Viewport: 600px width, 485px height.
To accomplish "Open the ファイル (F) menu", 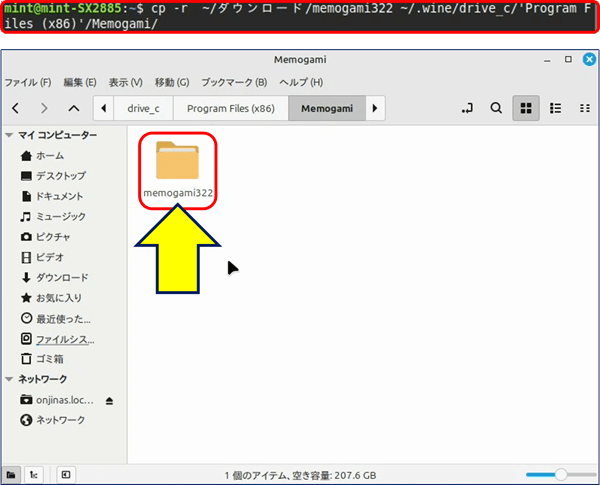I will coord(28,82).
